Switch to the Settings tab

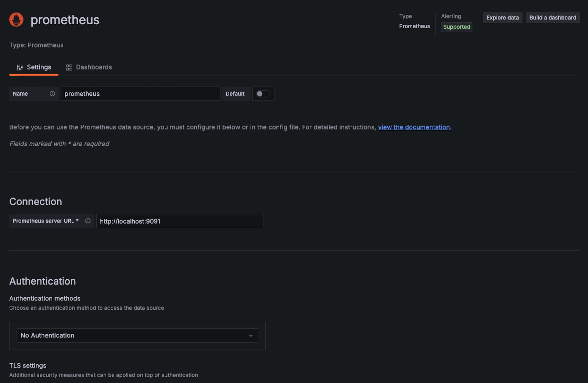click(39, 67)
